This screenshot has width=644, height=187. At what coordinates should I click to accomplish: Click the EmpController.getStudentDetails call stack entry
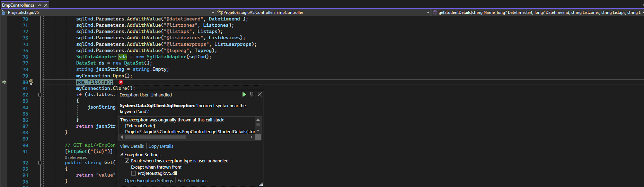coord(190,132)
